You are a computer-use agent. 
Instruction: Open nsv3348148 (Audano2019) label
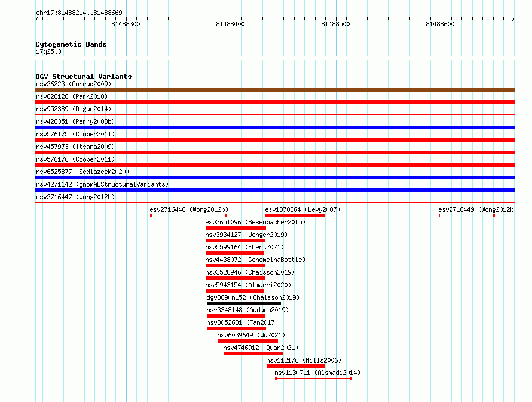tap(247, 310)
